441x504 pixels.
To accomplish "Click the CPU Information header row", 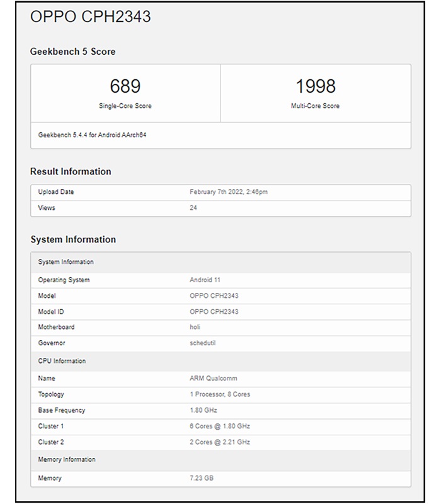I will coord(221,361).
